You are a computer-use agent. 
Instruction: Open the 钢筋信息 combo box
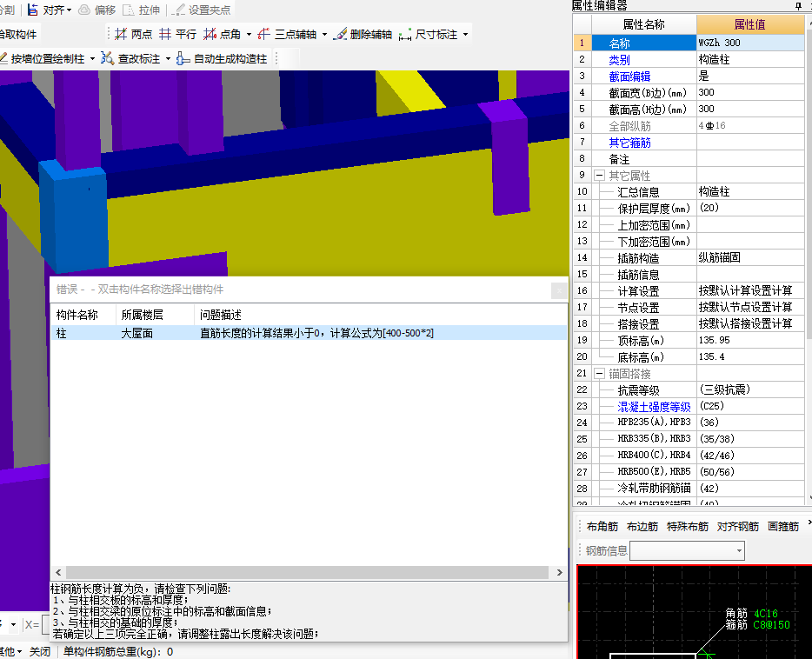point(687,551)
